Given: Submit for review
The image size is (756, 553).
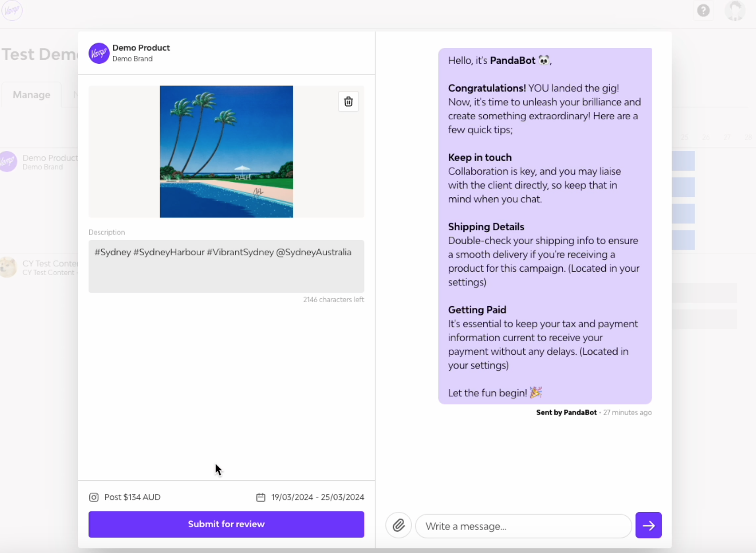Looking at the screenshot, I should point(226,524).
